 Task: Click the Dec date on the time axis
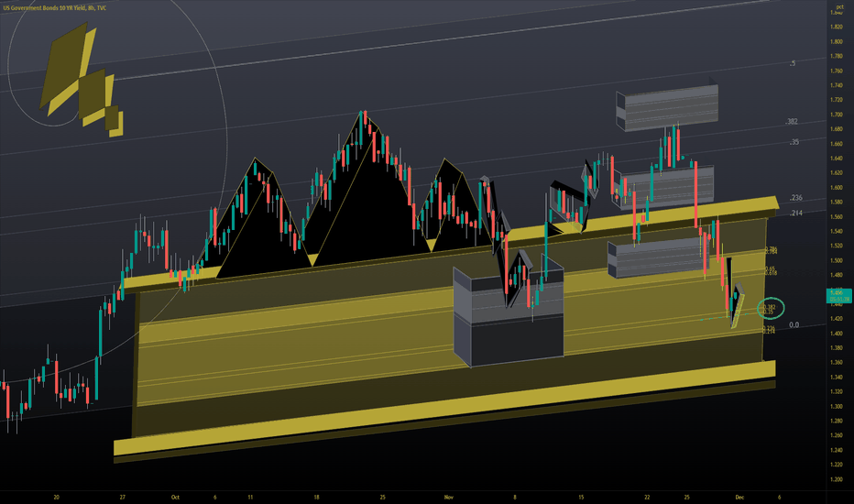[x=739, y=497]
